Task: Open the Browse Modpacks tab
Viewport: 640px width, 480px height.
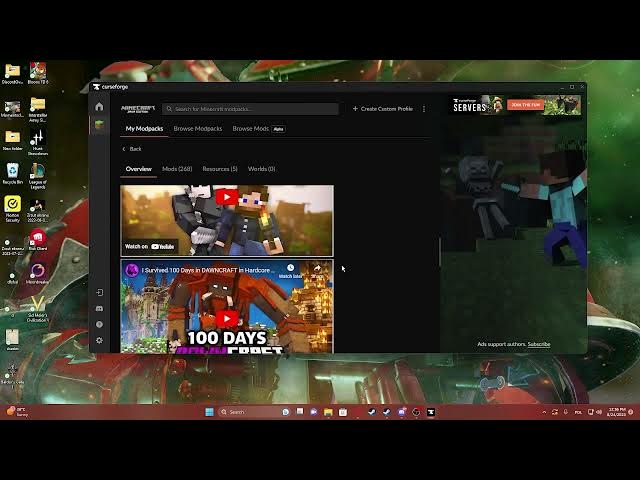Action: 197,129
